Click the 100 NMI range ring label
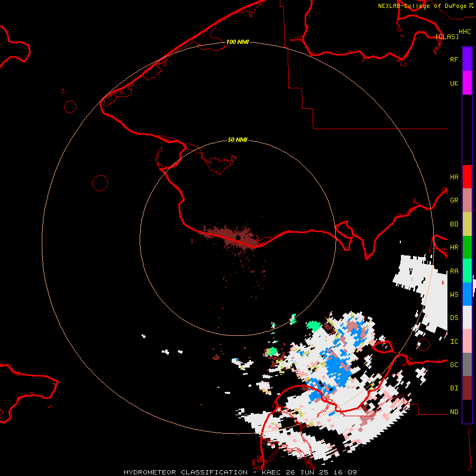This screenshot has width=476, height=476. point(237,42)
